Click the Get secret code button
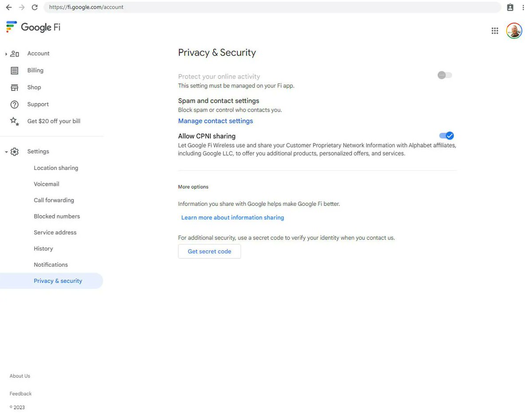 click(x=209, y=251)
